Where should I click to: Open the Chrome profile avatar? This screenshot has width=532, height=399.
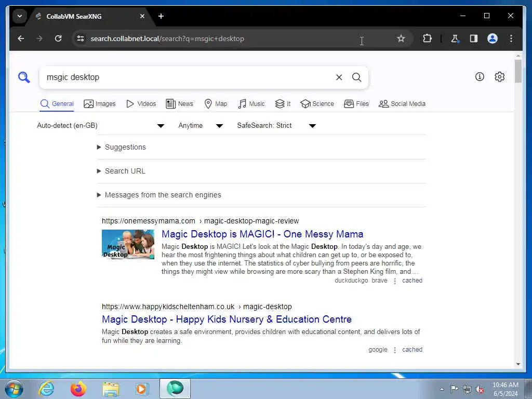pos(493,38)
